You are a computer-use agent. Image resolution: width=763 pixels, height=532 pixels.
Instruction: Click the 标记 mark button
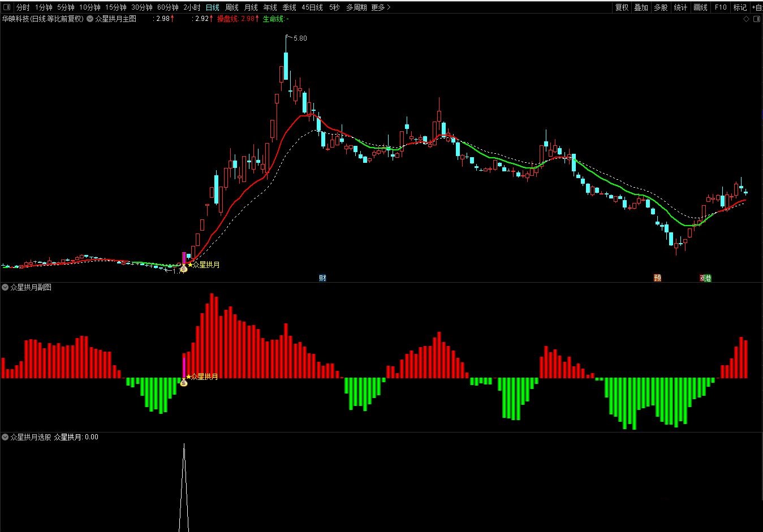pyautogui.click(x=740, y=7)
